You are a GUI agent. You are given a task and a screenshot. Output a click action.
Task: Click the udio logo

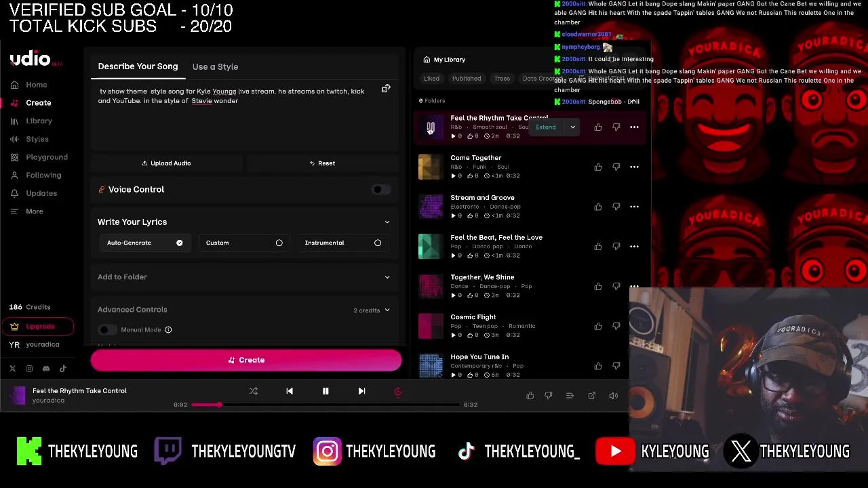click(31, 59)
